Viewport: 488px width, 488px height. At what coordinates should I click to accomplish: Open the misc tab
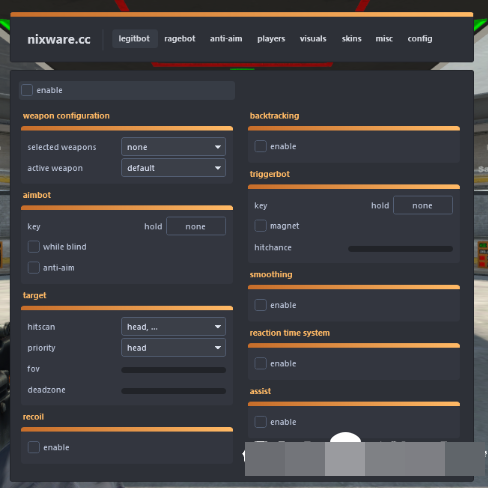(384, 39)
